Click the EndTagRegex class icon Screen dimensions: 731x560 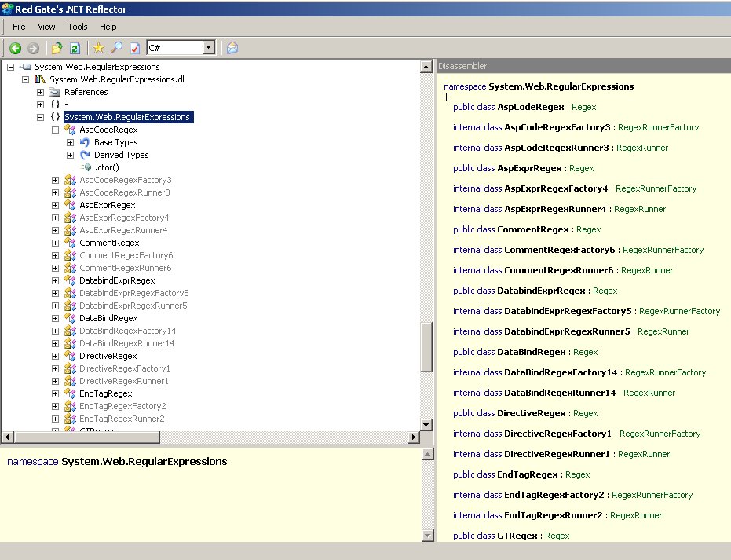[70, 394]
